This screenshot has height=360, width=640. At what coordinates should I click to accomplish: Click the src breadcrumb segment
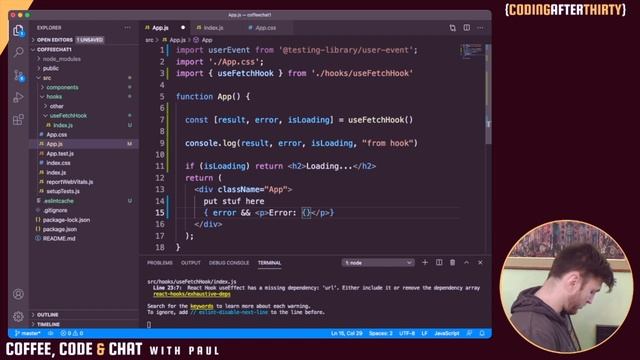coord(149,40)
